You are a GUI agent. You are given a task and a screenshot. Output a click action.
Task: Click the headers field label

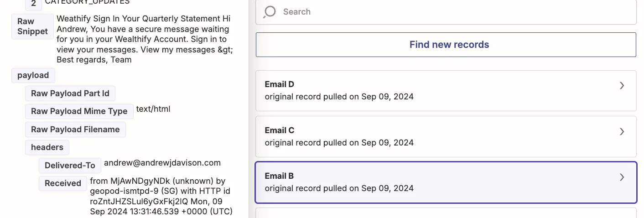point(47,147)
